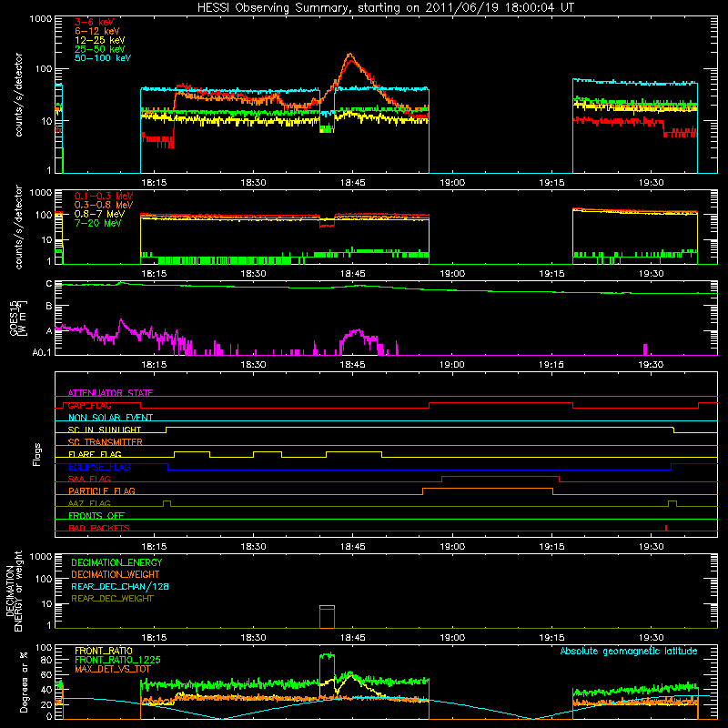728x728 pixels.
Task: Click the Absolute geomagnetic latitude label
Action: tap(629, 652)
